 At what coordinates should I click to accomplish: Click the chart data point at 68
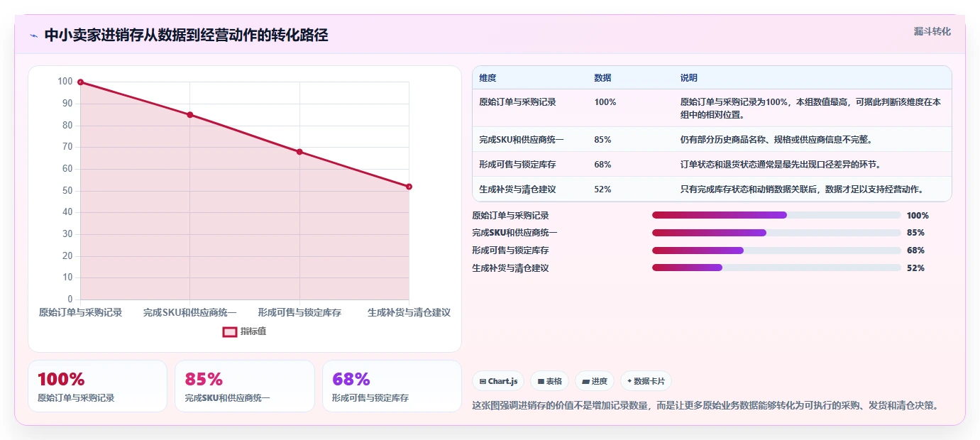[x=299, y=152]
